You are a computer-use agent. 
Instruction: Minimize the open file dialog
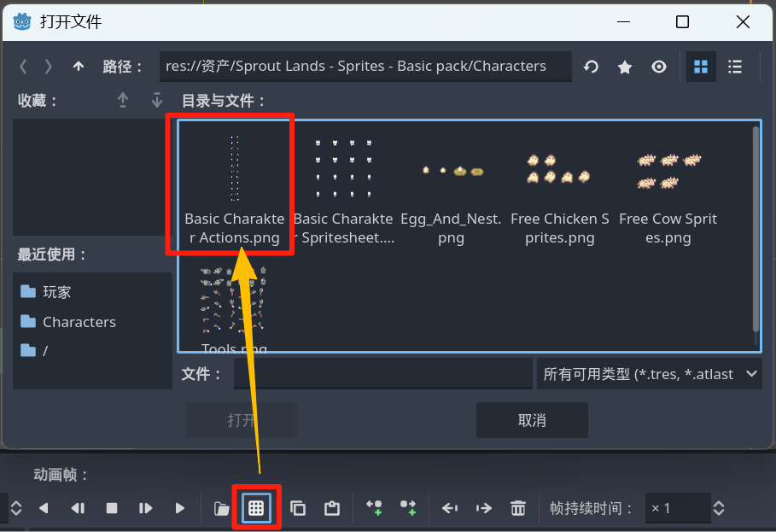pyautogui.click(x=623, y=21)
